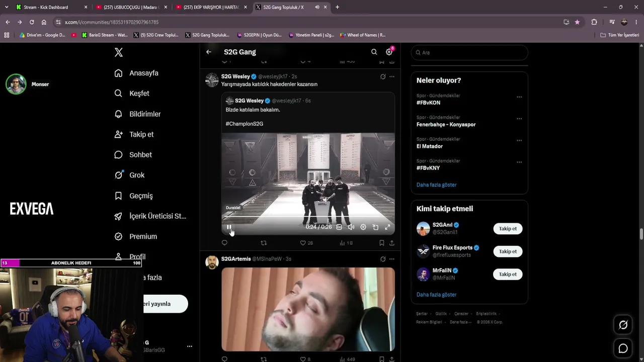Expand the Tüm Yer İşaretleri bookmarks folder
This screenshot has width=644, height=362.
click(x=619, y=35)
